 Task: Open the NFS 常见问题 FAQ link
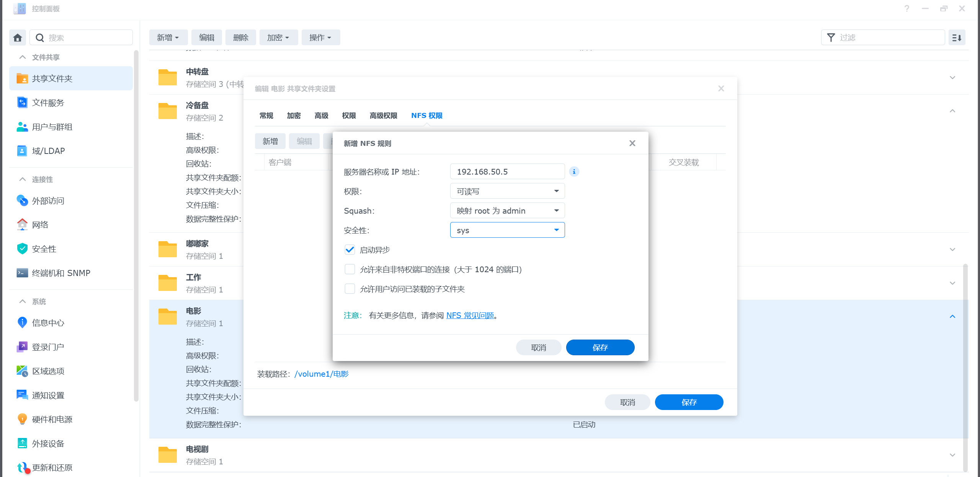click(470, 315)
